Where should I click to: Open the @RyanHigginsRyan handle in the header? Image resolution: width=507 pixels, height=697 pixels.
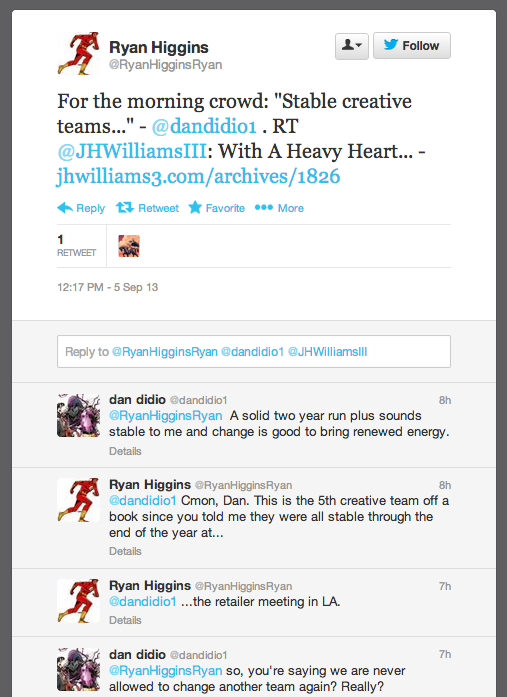pos(165,65)
